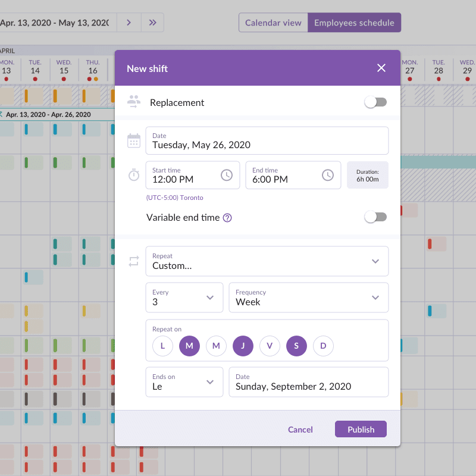This screenshot has height=476, width=476.
Task: Toggle selected first M repeat day
Action: [189, 346]
